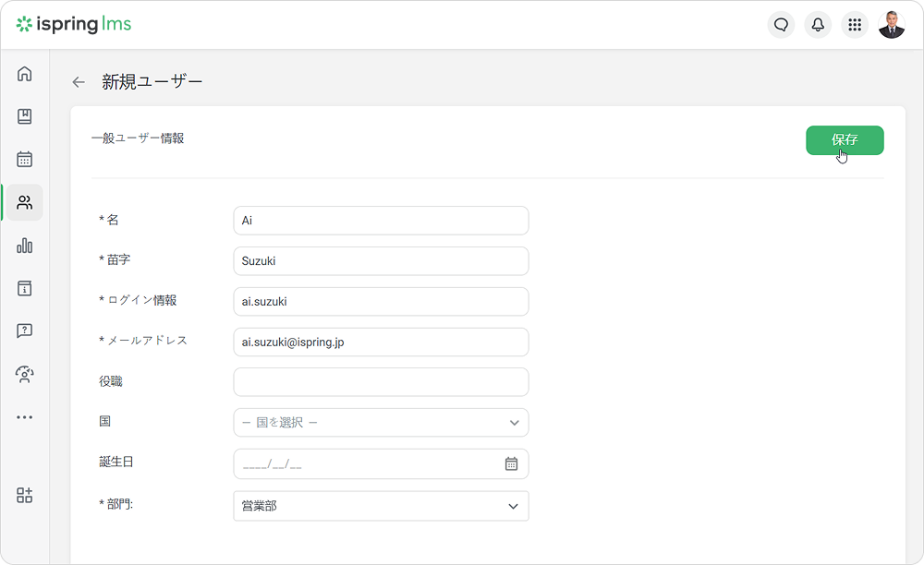Select the Users icon in the sidebar

click(x=25, y=202)
